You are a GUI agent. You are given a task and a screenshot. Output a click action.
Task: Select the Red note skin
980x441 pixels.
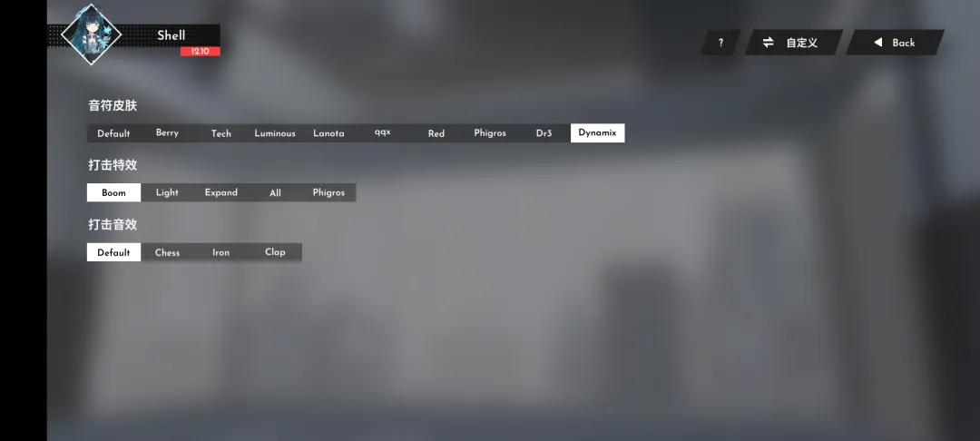point(436,133)
